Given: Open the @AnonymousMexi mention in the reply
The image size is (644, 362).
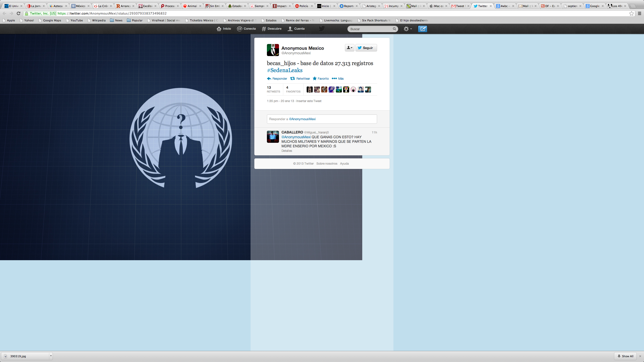Looking at the screenshot, I should pyautogui.click(x=296, y=137).
